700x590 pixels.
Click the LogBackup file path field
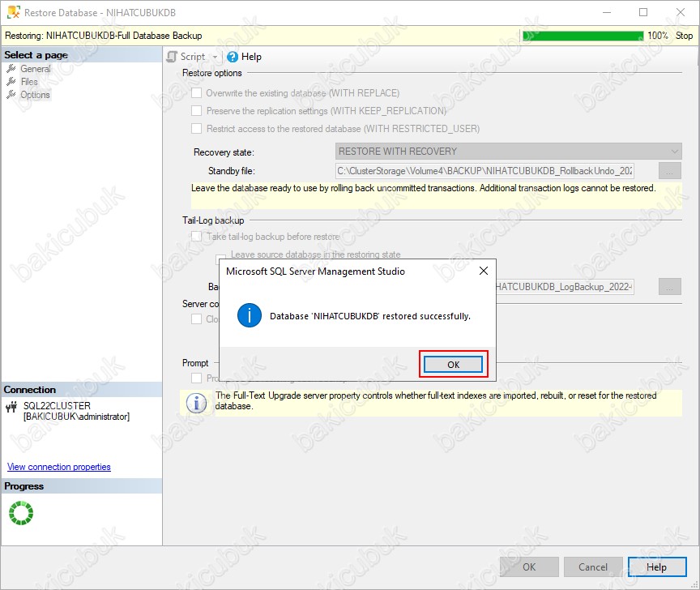[x=565, y=287]
